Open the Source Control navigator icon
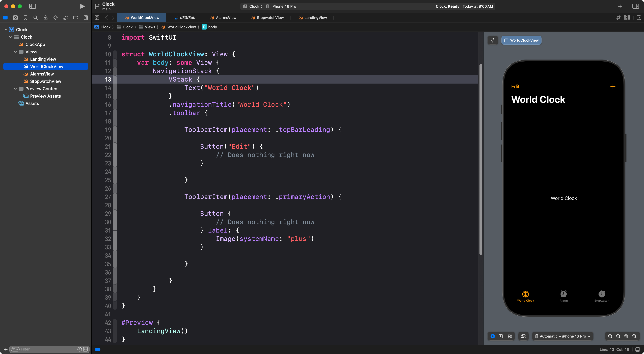Image resolution: width=644 pixels, height=354 pixels. pyautogui.click(x=15, y=17)
